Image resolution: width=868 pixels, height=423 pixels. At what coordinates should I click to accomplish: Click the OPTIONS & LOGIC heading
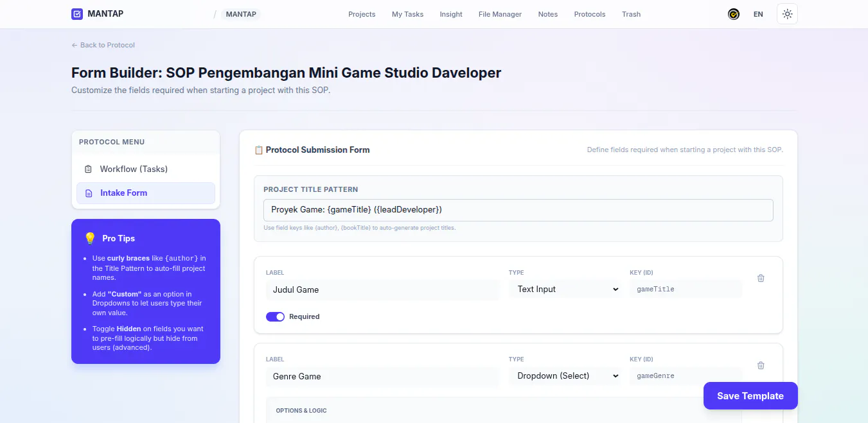coord(301,411)
